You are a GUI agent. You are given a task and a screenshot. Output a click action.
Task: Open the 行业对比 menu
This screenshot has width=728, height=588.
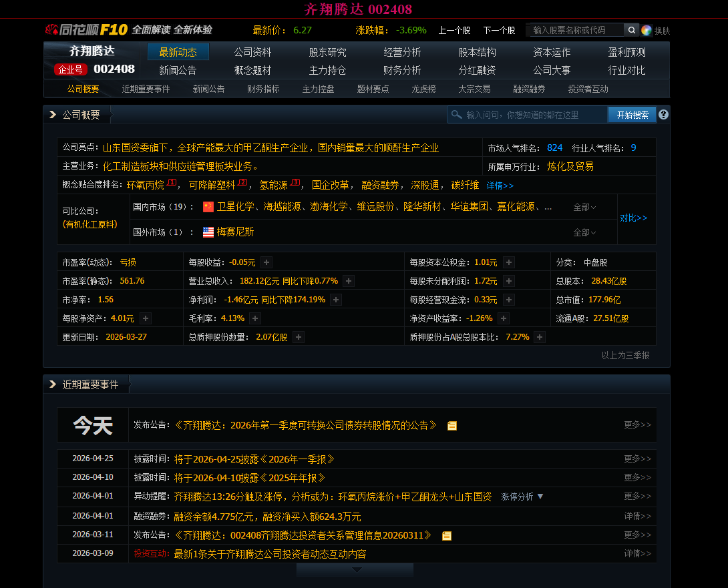coord(626,70)
